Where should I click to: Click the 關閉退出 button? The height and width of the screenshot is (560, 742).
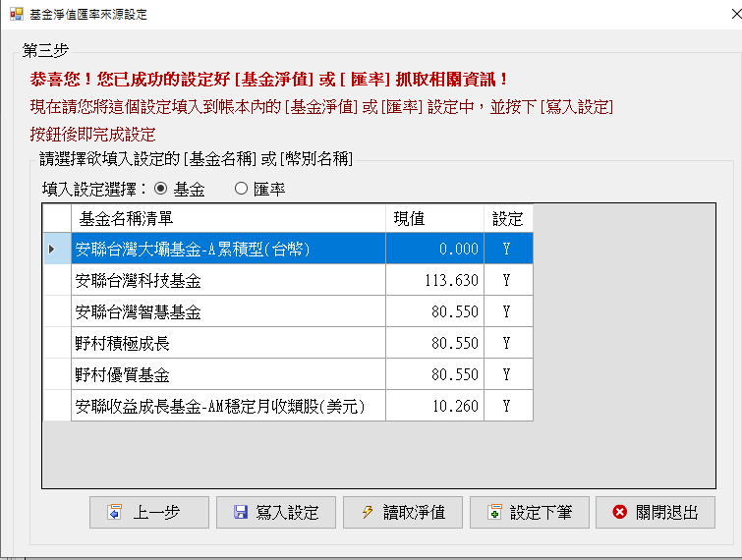click(x=656, y=512)
